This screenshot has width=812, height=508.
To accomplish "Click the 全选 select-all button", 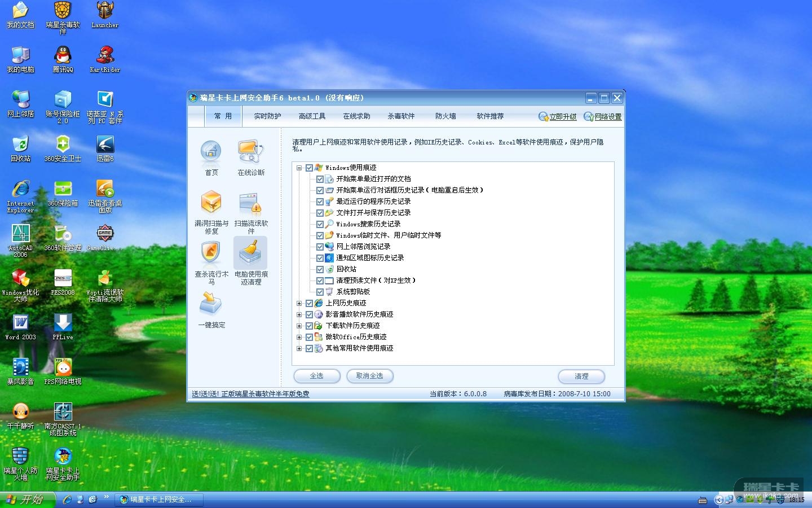I will 317,376.
